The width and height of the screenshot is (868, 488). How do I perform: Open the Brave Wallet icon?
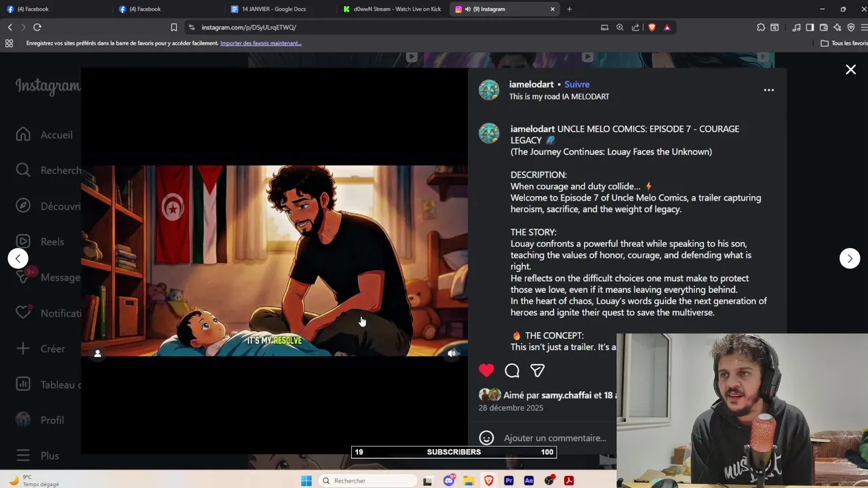pyautogui.click(x=823, y=27)
